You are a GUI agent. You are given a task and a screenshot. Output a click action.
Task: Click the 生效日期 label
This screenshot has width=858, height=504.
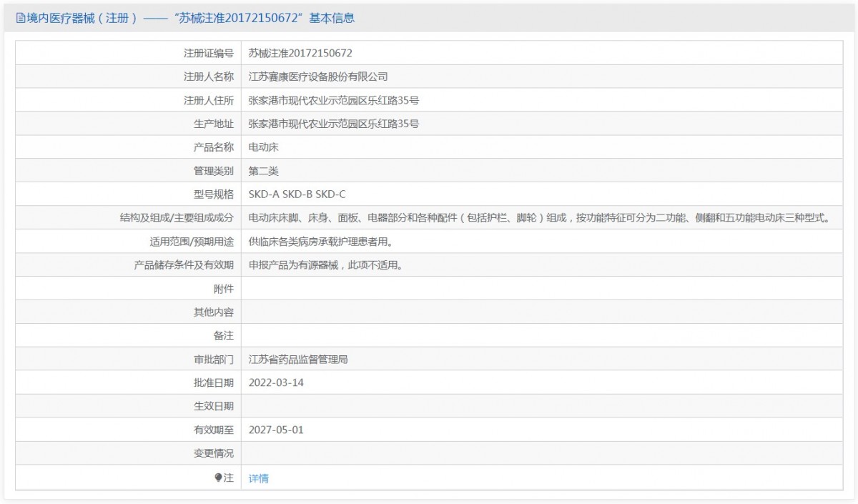[x=214, y=407]
